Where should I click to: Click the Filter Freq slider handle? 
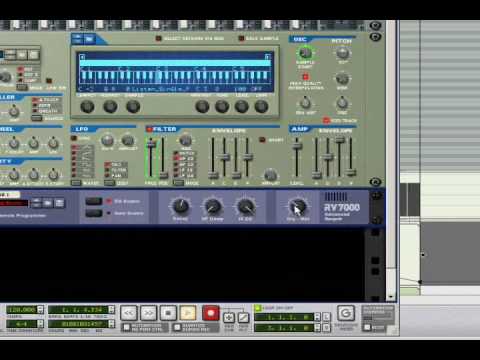[x=151, y=144]
